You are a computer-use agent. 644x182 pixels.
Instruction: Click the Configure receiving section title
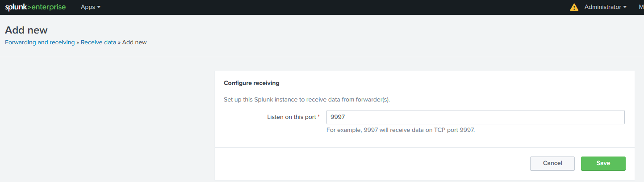[251, 83]
